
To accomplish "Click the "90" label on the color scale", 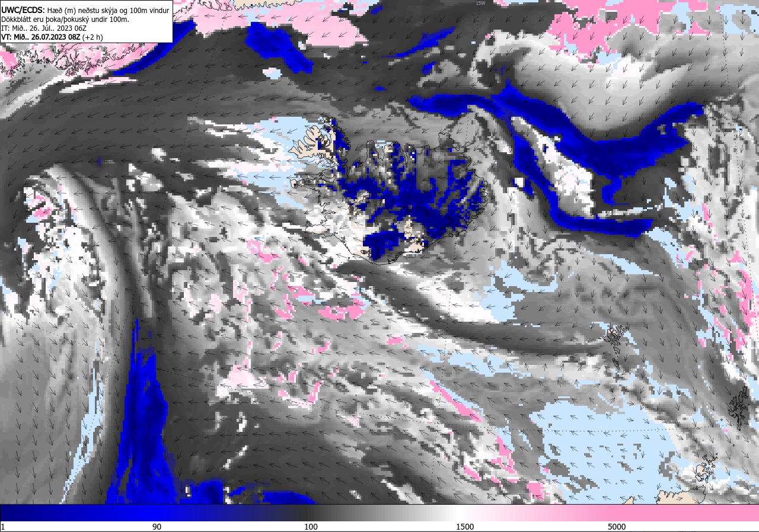I will 157,527.
